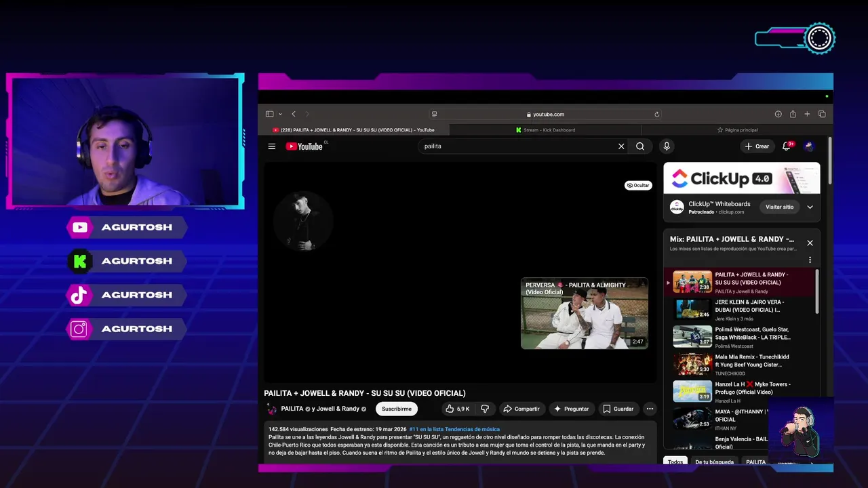Click the Compartir button
Screen dimensions: 868x488
click(x=521, y=409)
